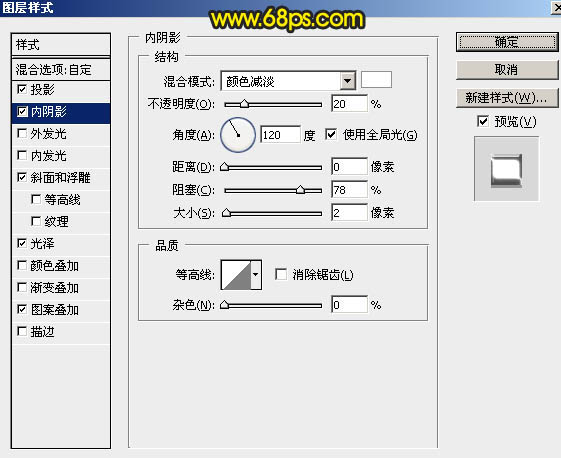Screen dimensions: 561x458
Task: Click the 新建样式 new style button
Action: 507,98
